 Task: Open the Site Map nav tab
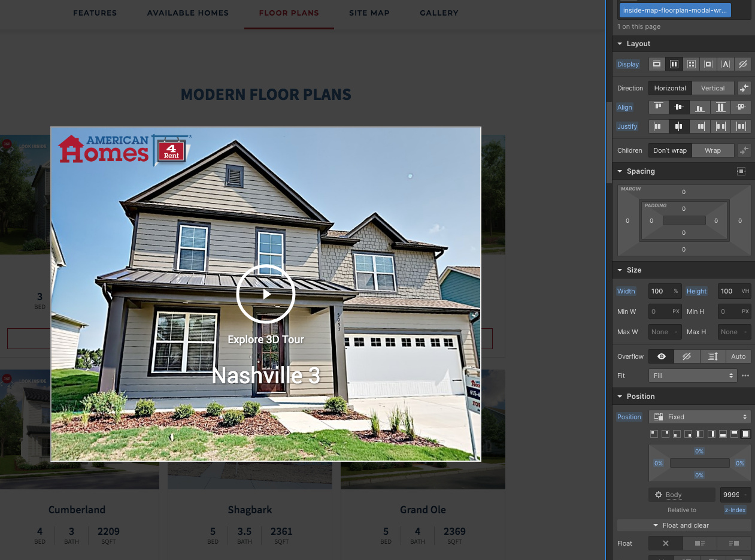coord(369,13)
